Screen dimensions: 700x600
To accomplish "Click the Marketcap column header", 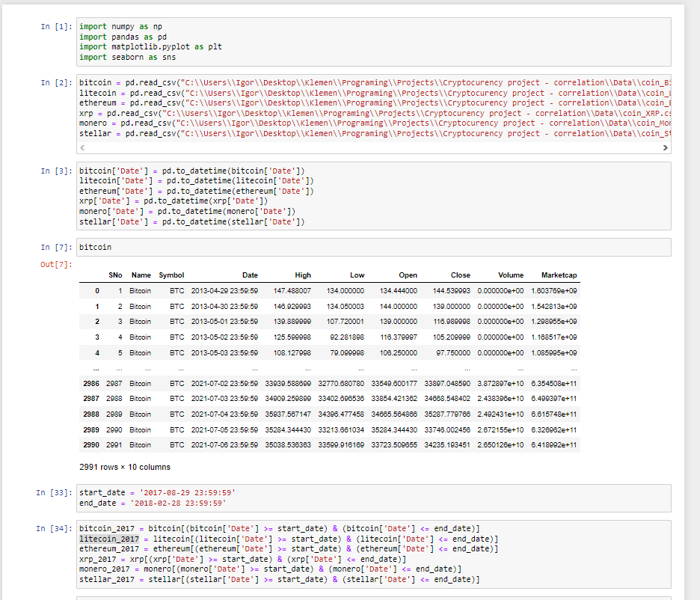I will point(559,275).
